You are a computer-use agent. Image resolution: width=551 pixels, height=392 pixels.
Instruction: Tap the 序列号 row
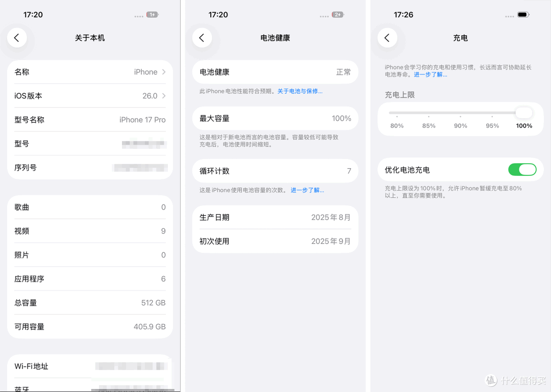click(90, 168)
